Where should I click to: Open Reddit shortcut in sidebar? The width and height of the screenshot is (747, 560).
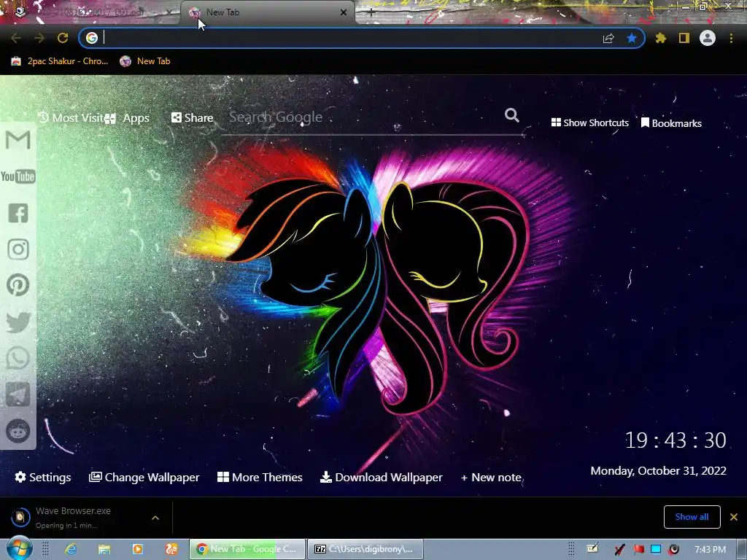pos(18,431)
